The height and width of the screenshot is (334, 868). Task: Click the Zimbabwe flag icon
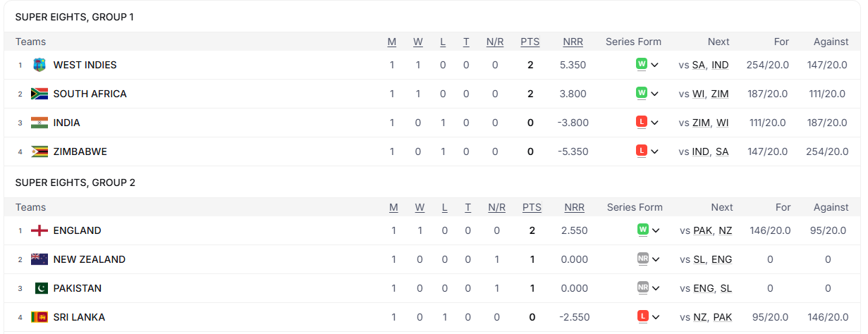(39, 151)
